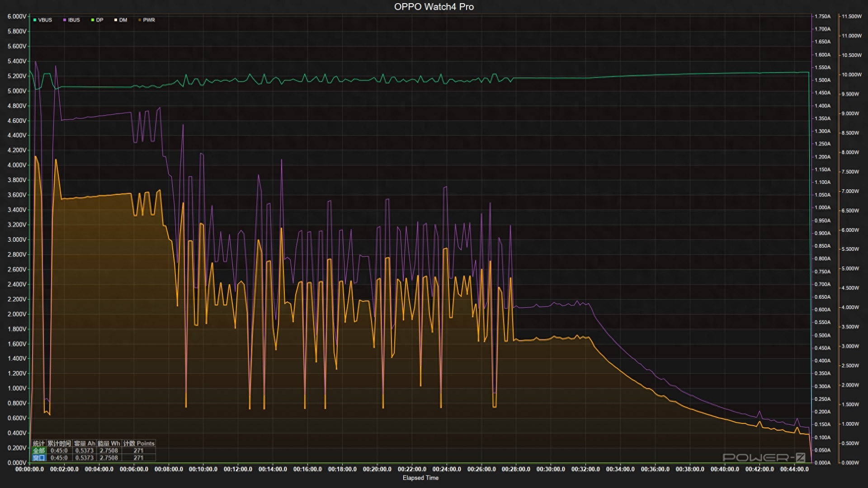Click the chart title OPPO Watch4 Pro
Screen dimensions: 868x488
coord(434,6)
